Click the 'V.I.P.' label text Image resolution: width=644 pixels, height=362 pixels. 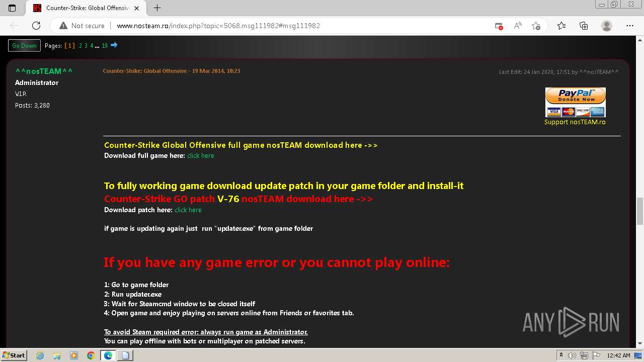pyautogui.click(x=21, y=94)
